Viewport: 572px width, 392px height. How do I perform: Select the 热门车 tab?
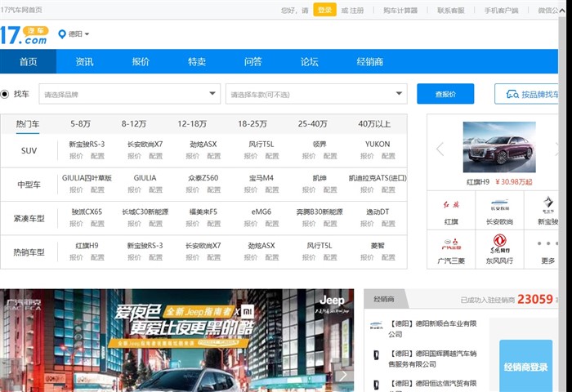tap(28, 124)
